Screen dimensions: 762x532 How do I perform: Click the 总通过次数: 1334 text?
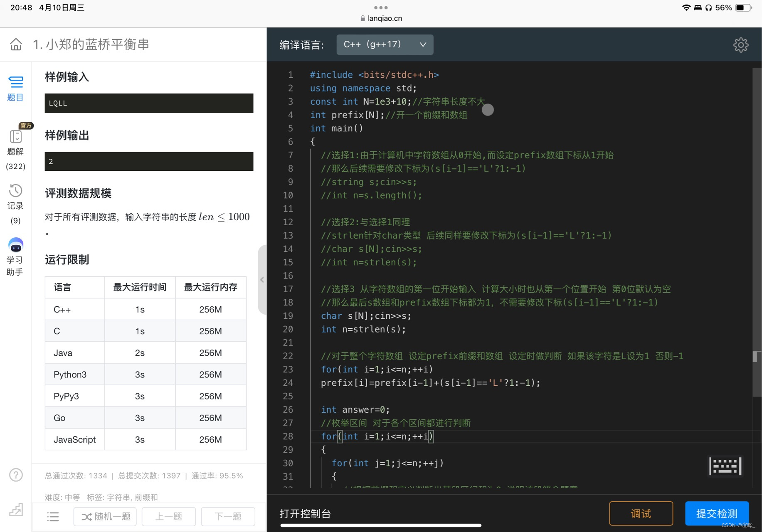(x=76, y=475)
